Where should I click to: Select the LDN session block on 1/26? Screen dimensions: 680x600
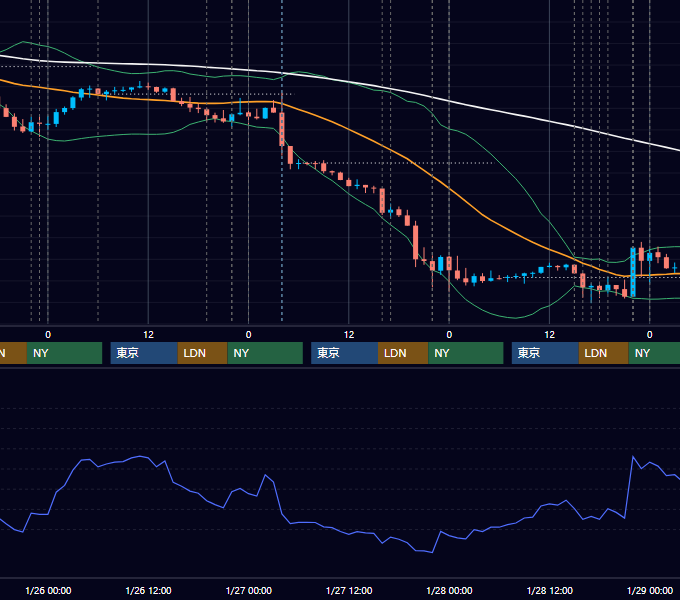(203, 353)
